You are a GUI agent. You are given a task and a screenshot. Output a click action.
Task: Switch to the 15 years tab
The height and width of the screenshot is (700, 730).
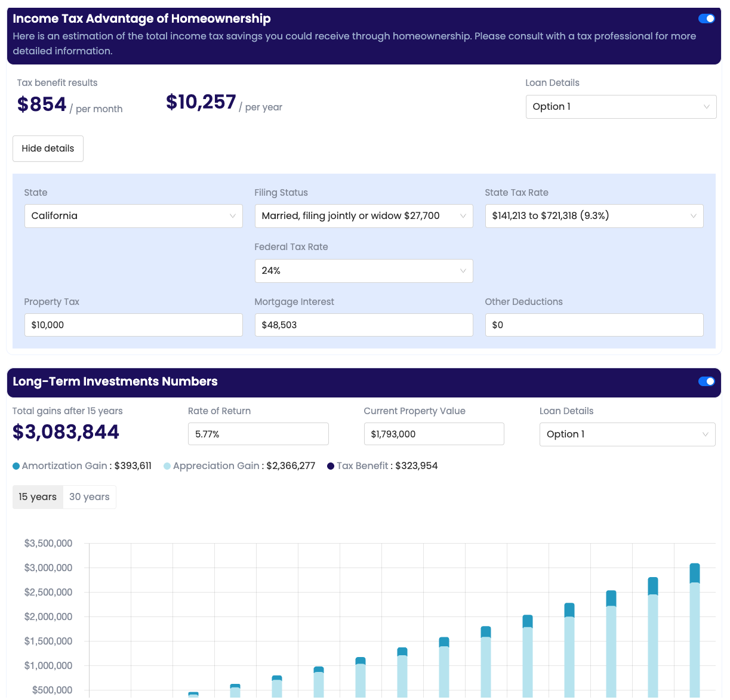38,497
